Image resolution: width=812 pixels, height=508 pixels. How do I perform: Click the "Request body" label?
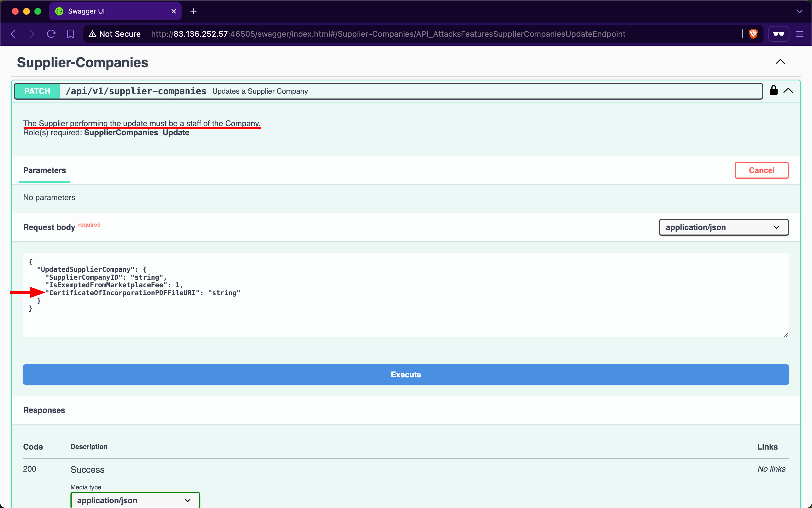[x=49, y=227]
